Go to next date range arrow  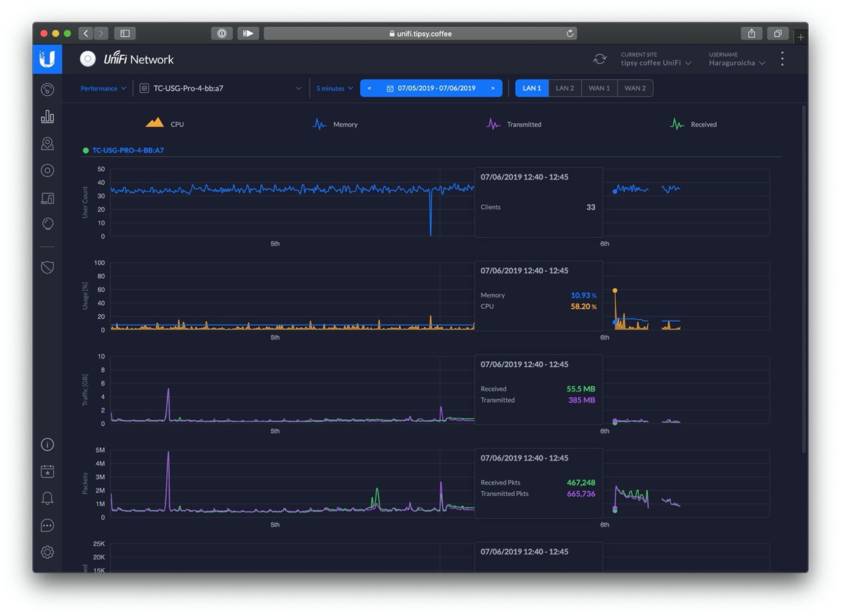(493, 89)
